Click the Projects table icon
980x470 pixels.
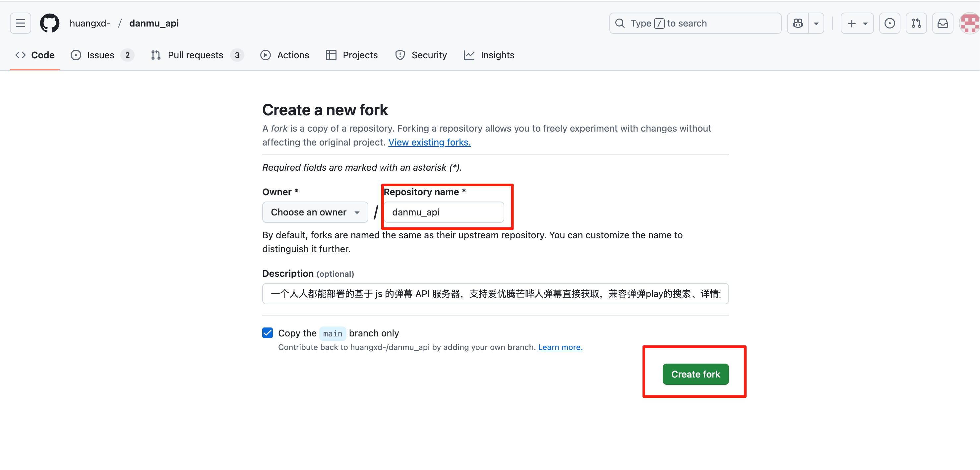coord(331,55)
